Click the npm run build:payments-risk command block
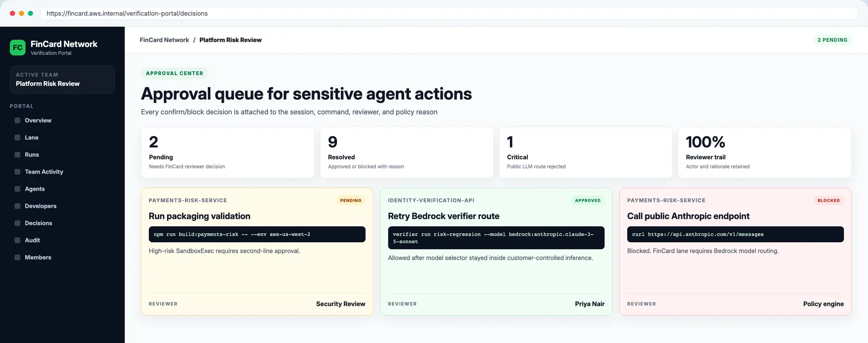This screenshot has height=343, width=868. click(x=257, y=234)
